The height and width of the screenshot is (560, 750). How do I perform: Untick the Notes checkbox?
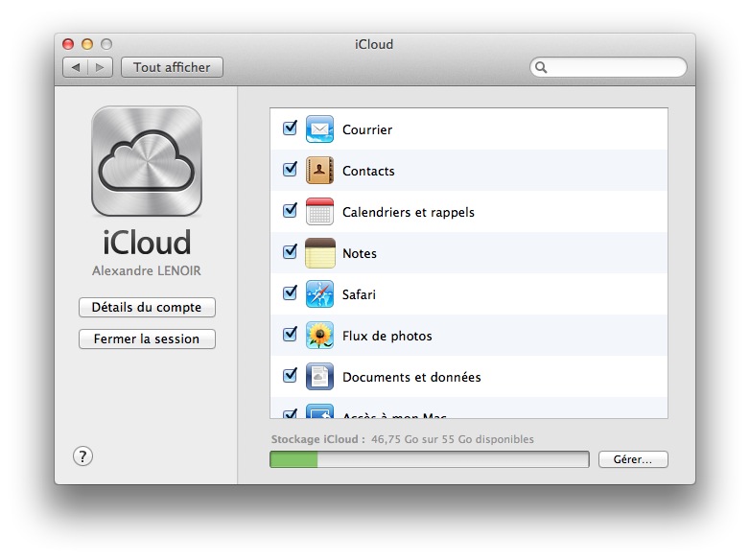(290, 252)
